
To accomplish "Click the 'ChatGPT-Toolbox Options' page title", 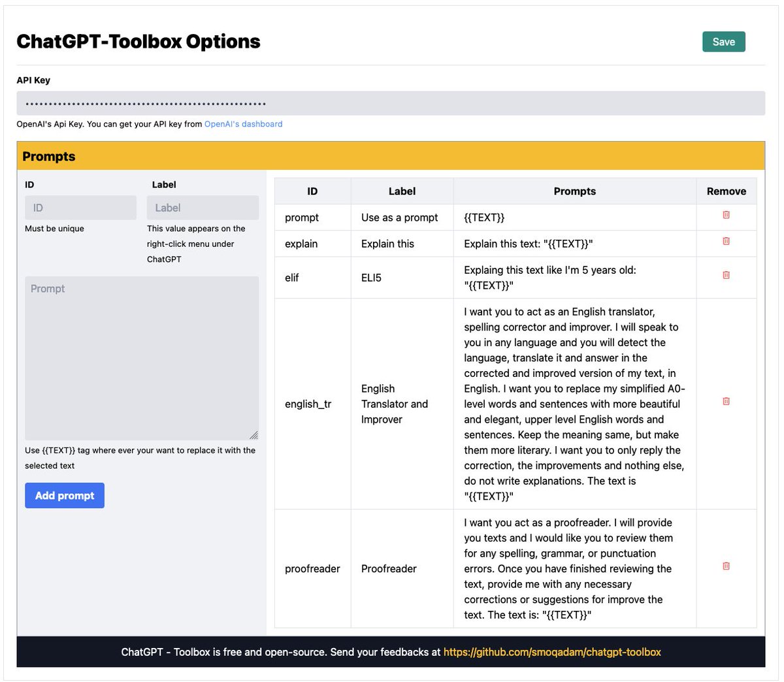I will coord(139,41).
